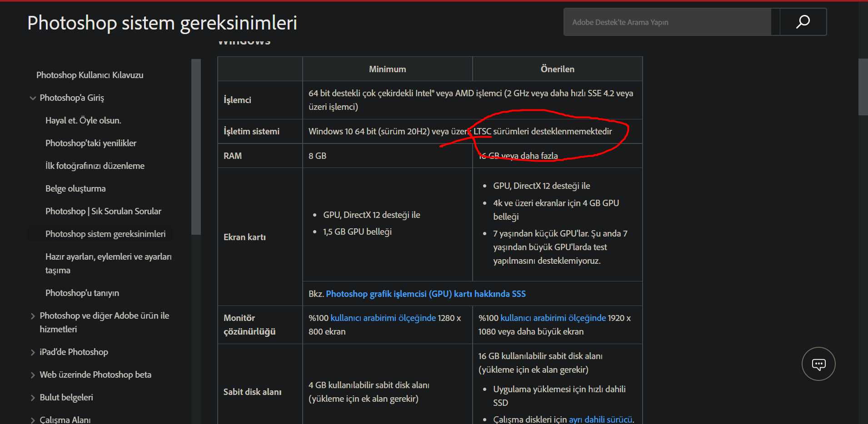Screen dimensions: 868x424
Task: Click the İşlemci row label
Action: click(x=237, y=100)
